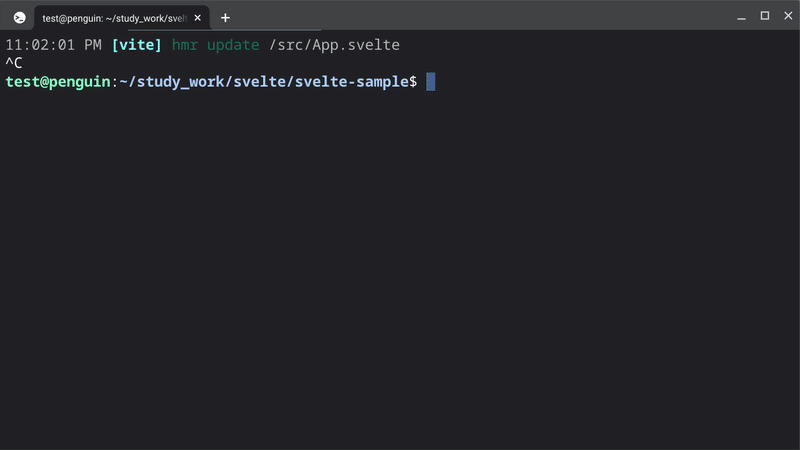Close the Terminal window

[788, 16]
